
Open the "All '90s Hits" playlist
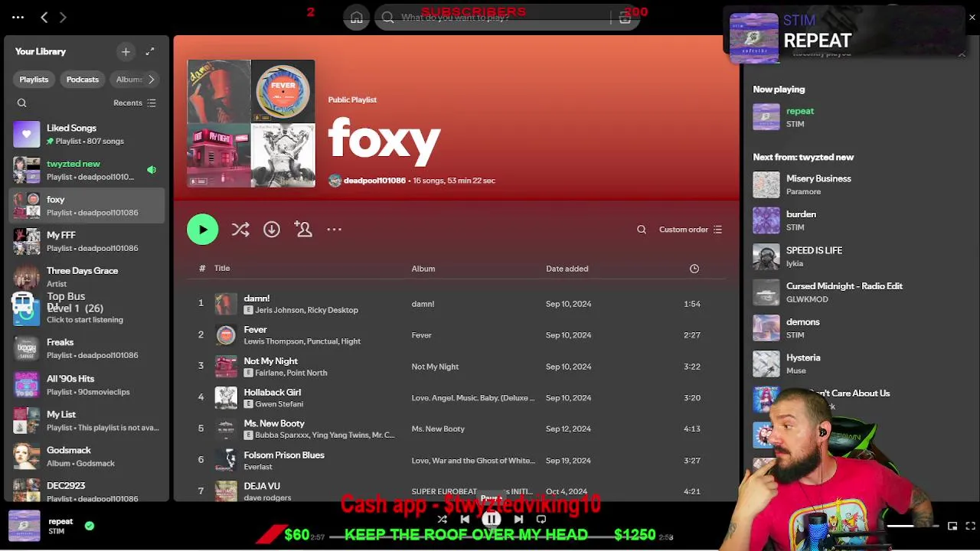(x=87, y=384)
